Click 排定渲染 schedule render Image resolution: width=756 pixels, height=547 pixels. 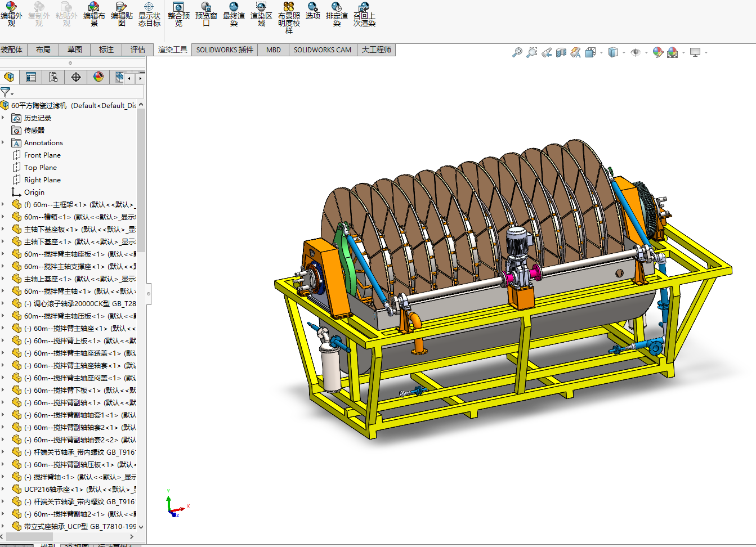[x=337, y=14]
